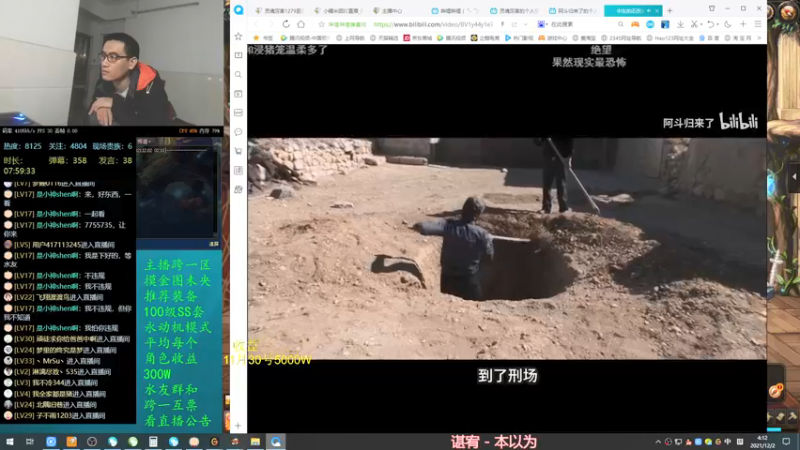800x450 pixels.
Task: Open the downloads icon in browser toolbar
Action: [x=680, y=24]
